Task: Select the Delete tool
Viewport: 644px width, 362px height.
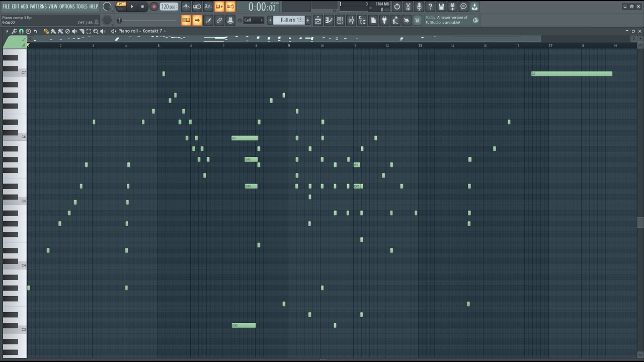Action: [67, 31]
